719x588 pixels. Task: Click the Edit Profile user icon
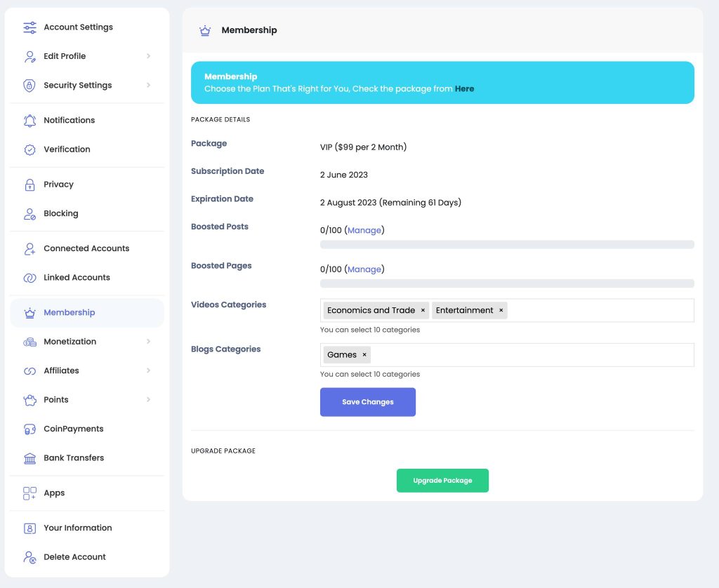click(29, 56)
